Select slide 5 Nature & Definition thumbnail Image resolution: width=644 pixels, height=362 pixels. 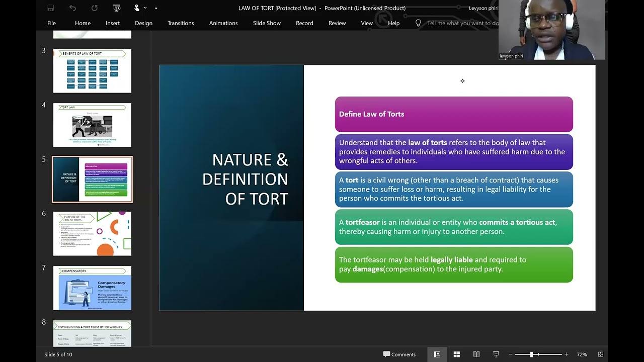coord(92,179)
